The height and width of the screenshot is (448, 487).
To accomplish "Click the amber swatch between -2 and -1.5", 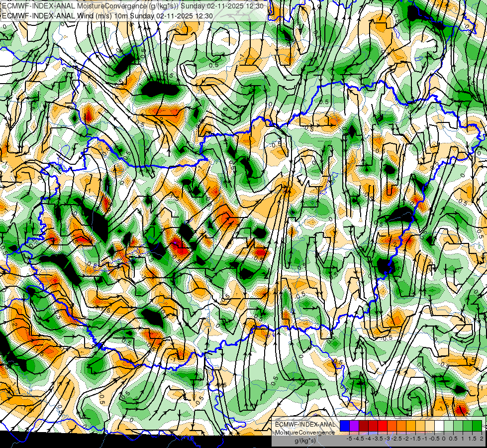I will click(x=410, y=426).
